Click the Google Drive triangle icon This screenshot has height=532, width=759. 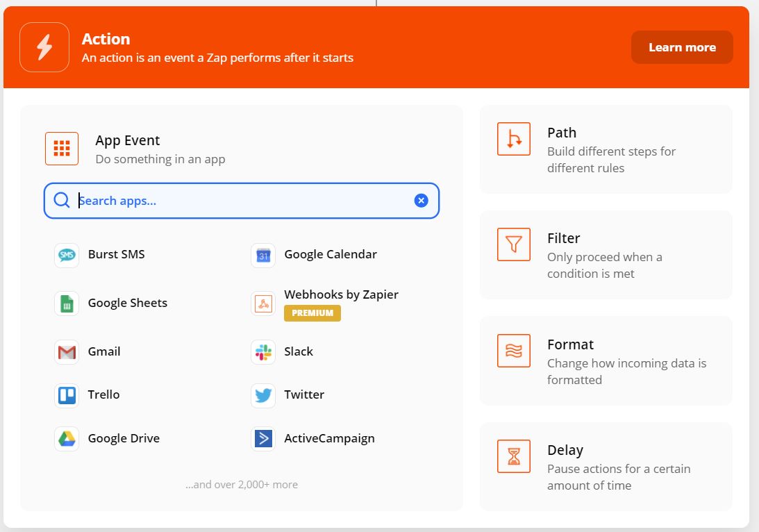67,438
